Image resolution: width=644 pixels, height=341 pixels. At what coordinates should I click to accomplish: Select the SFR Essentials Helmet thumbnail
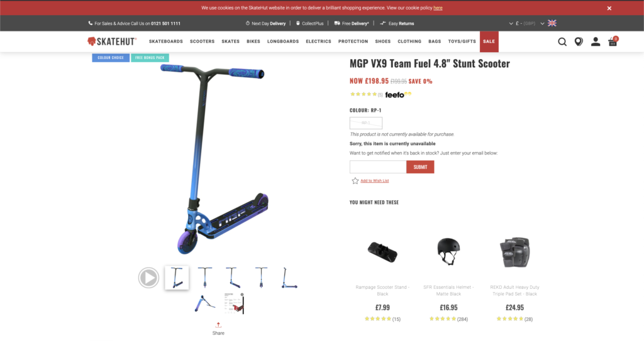pos(448,251)
